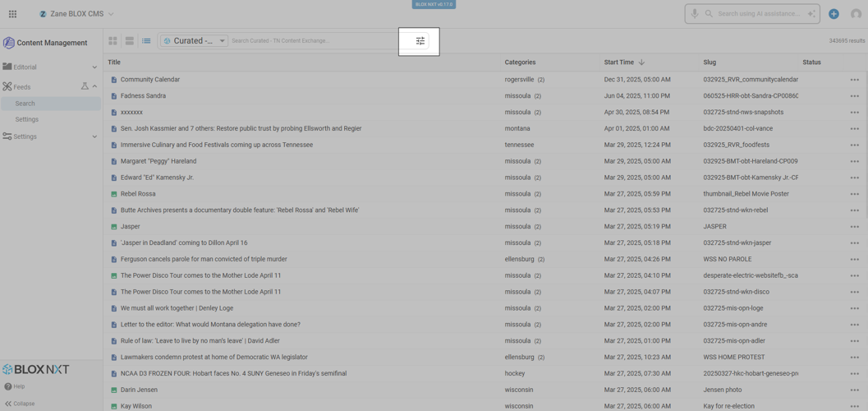Viewport: 868px width, 411px height.
Task: Sort by the Slug column
Action: (710, 62)
